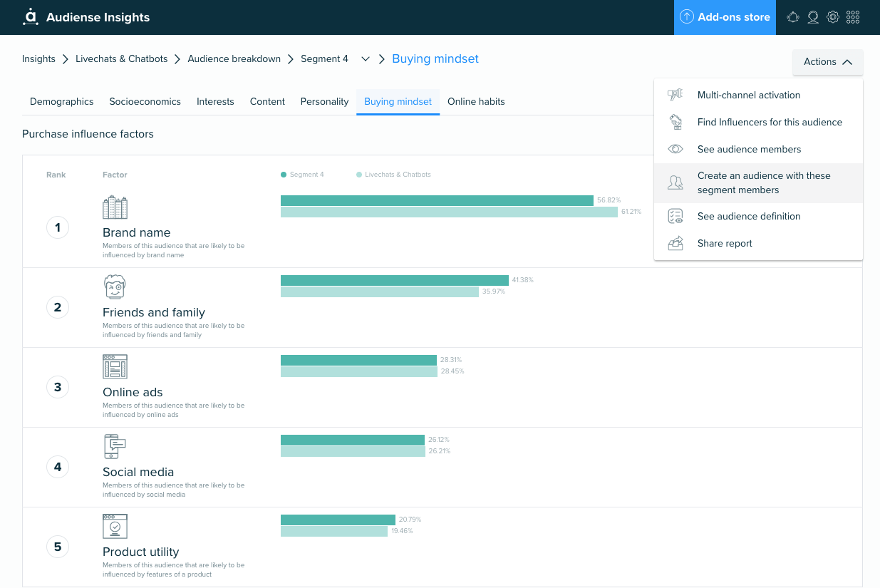880x588 pixels.
Task: Click Segment 4 breadcrumb
Action: click(324, 59)
